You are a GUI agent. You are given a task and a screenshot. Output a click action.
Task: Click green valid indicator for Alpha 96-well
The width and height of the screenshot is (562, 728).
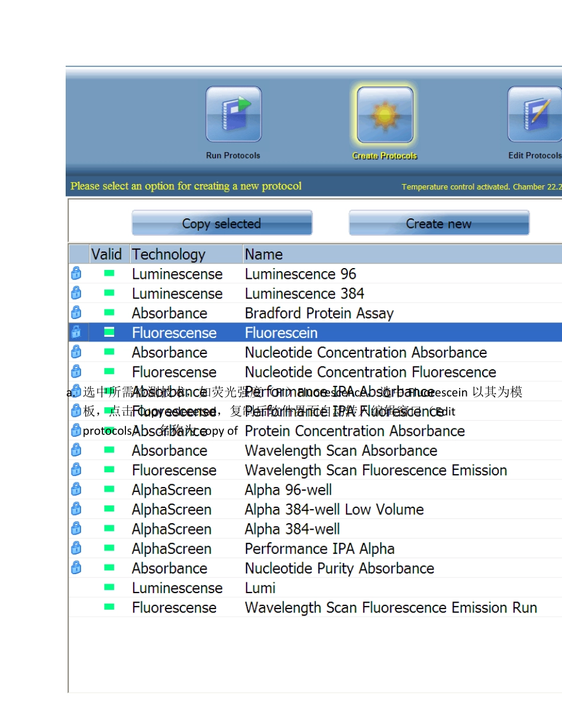pyautogui.click(x=109, y=489)
